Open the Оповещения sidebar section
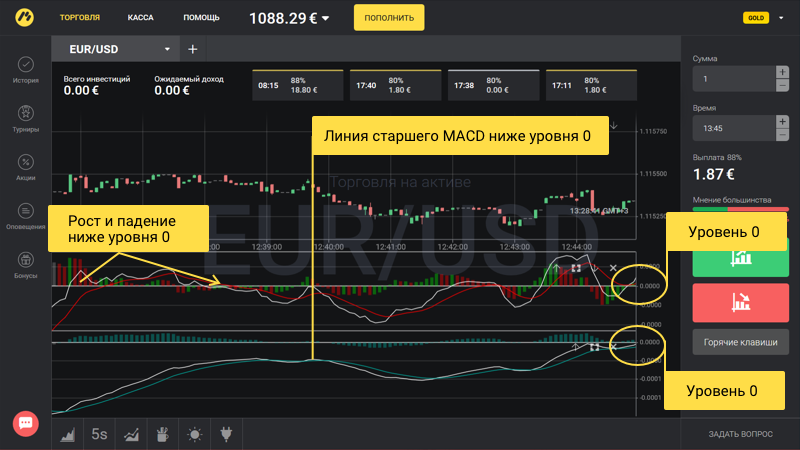 pyautogui.click(x=26, y=216)
